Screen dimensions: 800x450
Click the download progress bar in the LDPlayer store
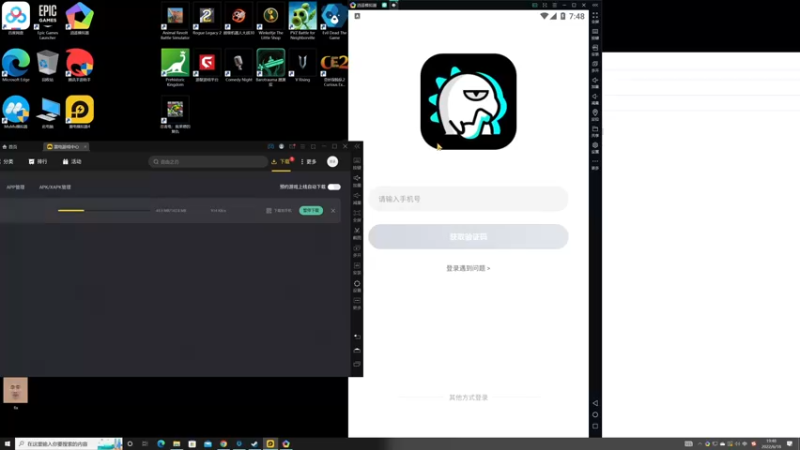(104, 210)
